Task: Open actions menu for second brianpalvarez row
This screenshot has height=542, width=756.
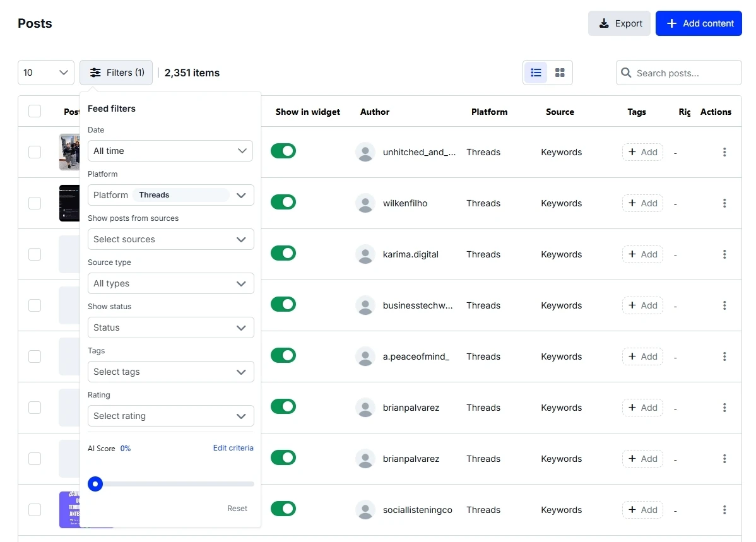Action: [x=724, y=459]
